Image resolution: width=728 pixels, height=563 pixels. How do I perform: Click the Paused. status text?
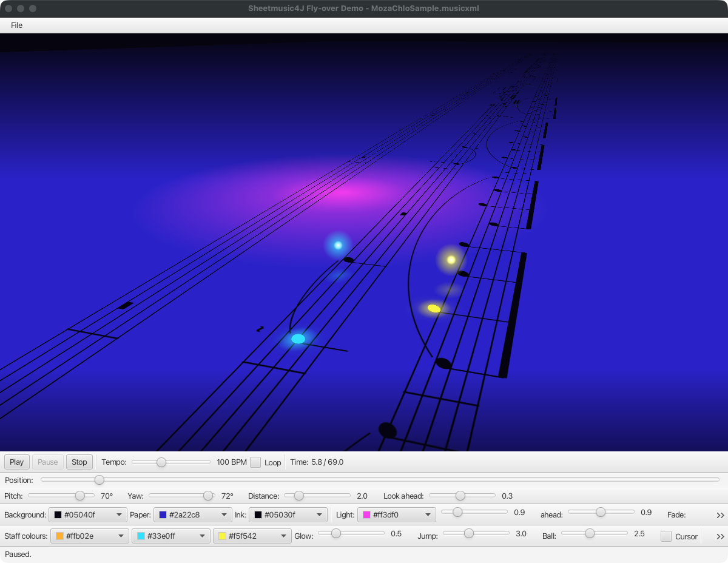point(18,555)
